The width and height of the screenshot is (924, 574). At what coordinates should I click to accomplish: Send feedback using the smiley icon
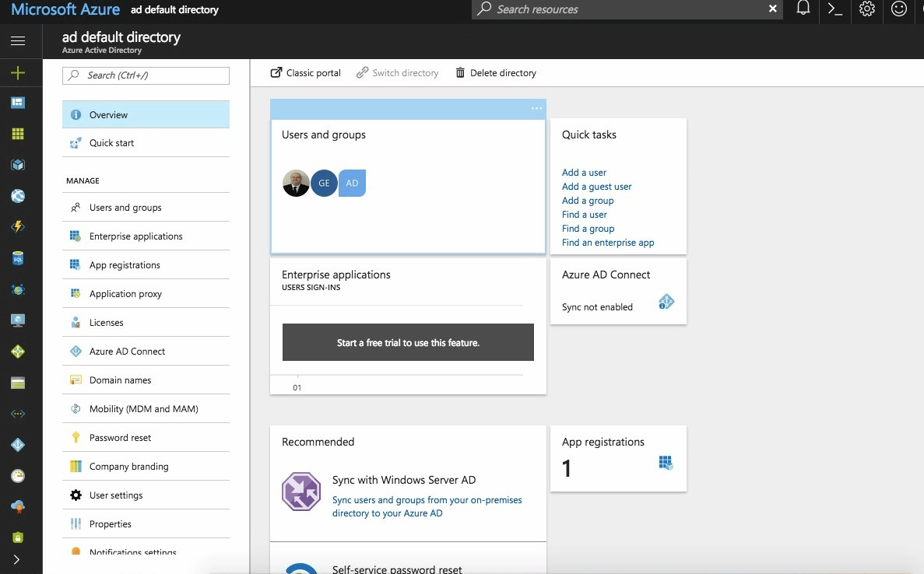pos(898,10)
